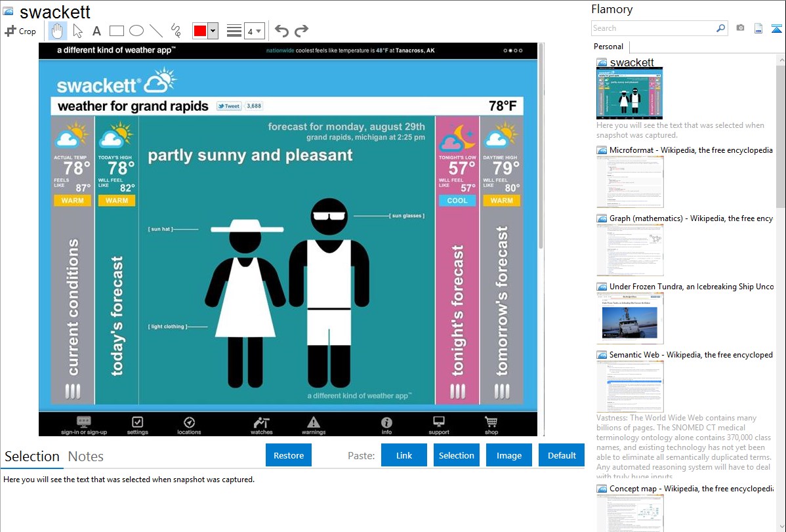This screenshot has width=786, height=532.
Task: Select the ellipse drawing tool
Action: pos(136,31)
